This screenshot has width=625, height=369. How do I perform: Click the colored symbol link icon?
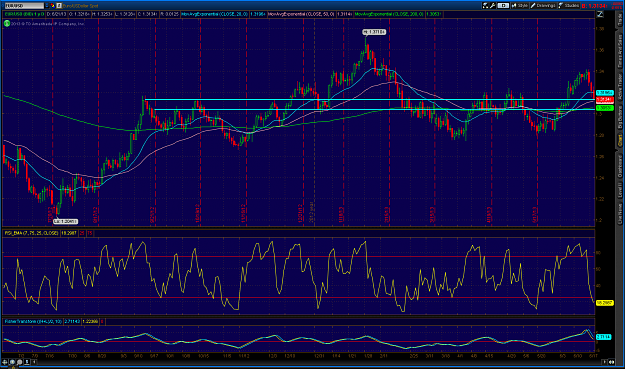pos(53,6)
